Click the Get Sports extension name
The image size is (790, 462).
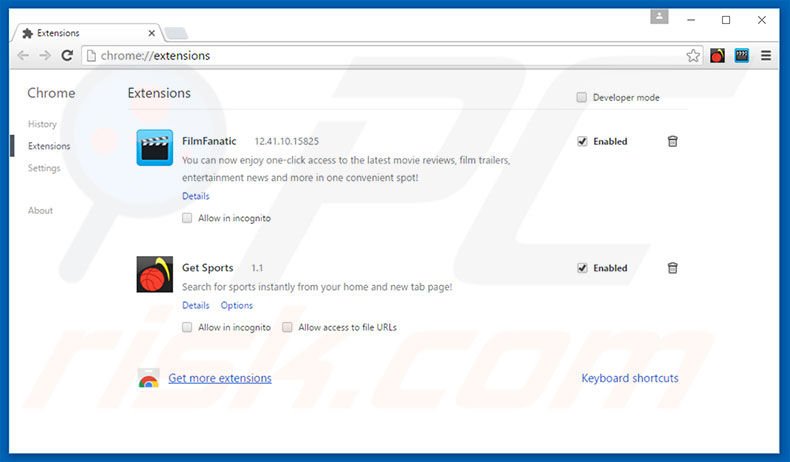coord(208,268)
